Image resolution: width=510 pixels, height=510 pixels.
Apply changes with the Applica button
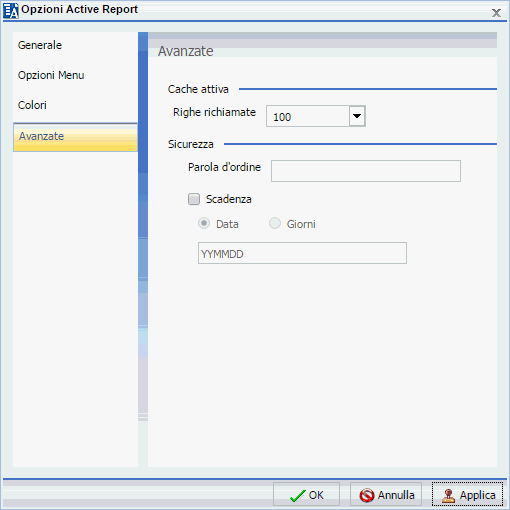pyautogui.click(x=467, y=495)
